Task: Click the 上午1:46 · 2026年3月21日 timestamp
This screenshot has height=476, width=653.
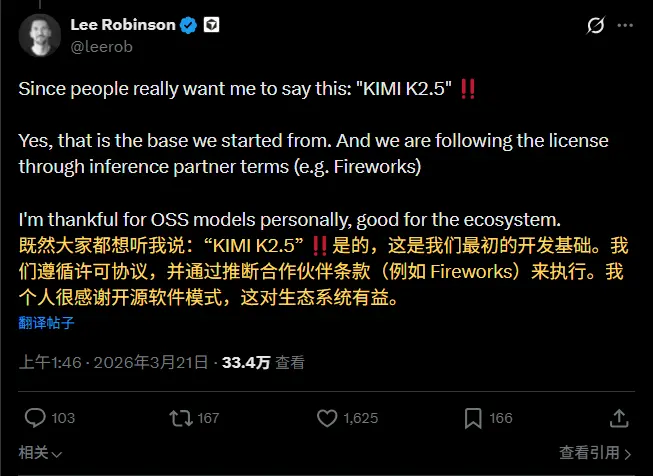Action: pos(113,362)
